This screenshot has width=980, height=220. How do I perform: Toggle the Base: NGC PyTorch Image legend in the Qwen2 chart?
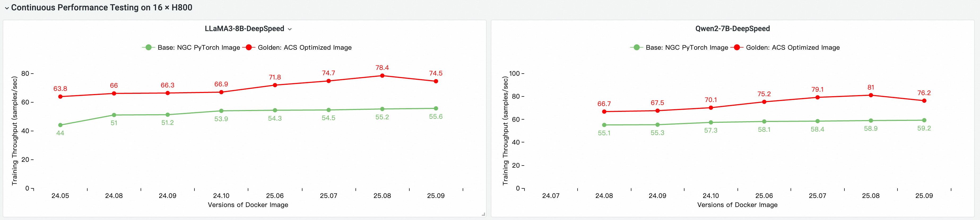pyautogui.click(x=687, y=48)
